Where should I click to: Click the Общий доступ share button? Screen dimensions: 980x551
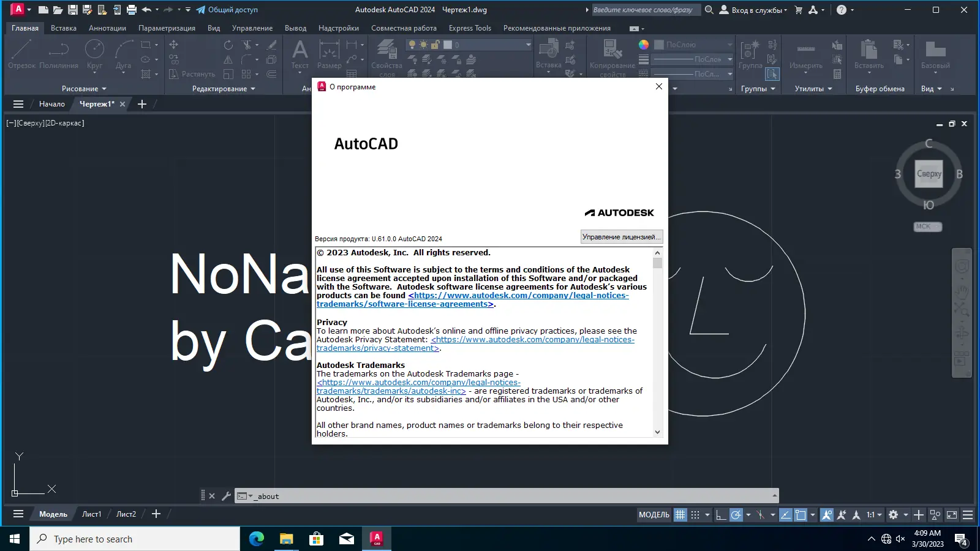click(227, 10)
